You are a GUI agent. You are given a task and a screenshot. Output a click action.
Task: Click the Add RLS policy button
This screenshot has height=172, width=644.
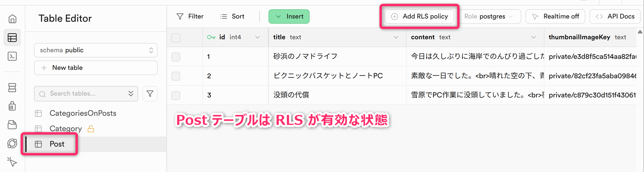click(x=419, y=16)
